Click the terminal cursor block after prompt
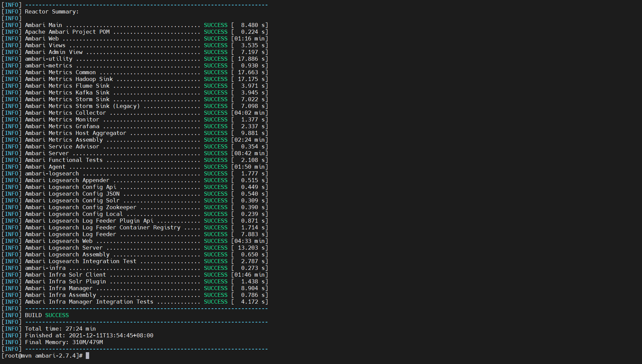 point(87,356)
